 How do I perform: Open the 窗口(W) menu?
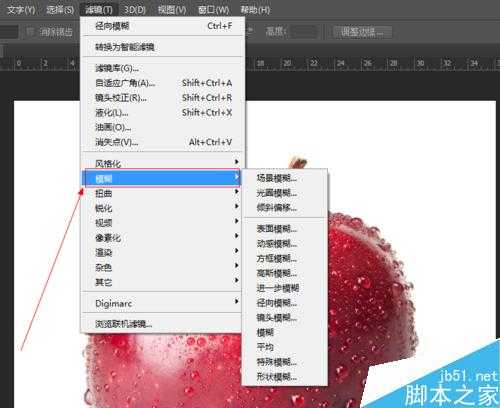213,9
